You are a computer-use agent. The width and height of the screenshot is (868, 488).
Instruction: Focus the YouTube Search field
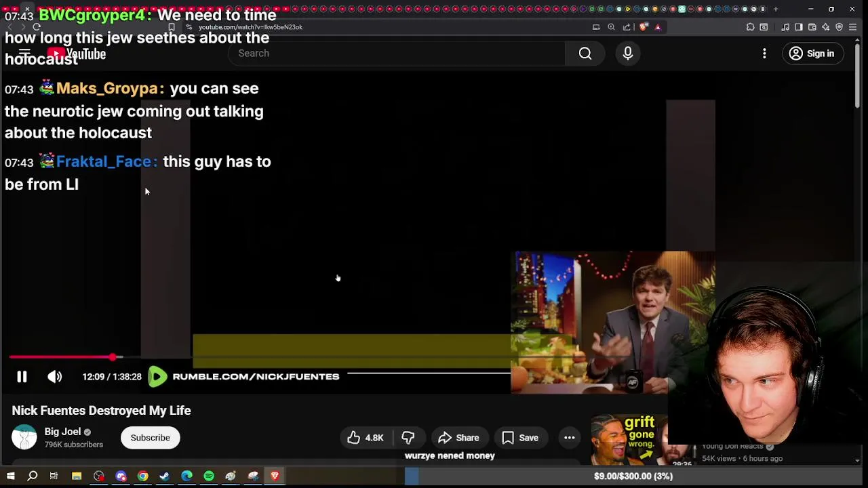(x=397, y=54)
